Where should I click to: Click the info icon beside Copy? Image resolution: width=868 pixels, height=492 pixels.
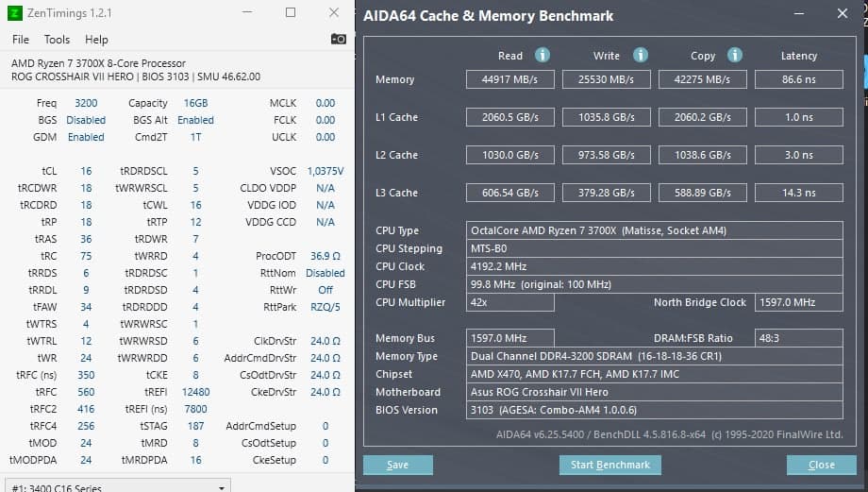point(735,55)
